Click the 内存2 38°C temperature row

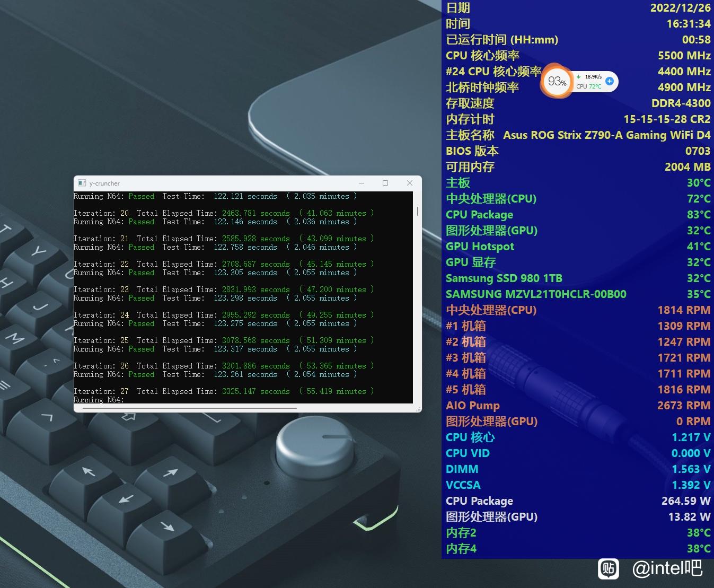pyautogui.click(x=578, y=533)
